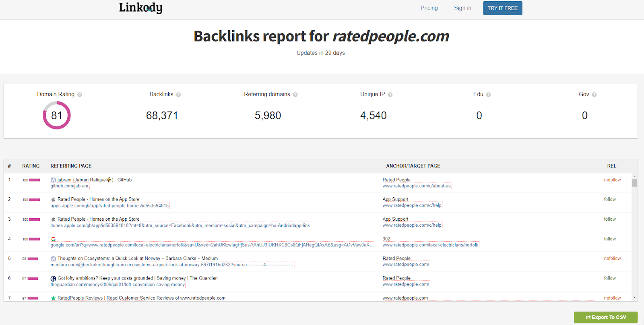Click the nofollow tag in row 1
Screen dimensions: 644x325
[612, 180]
